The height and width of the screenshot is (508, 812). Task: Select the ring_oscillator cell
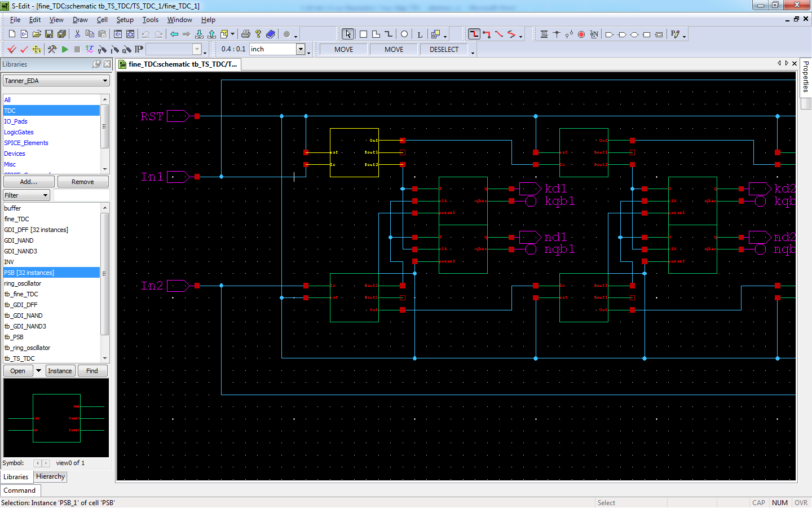(x=51, y=283)
